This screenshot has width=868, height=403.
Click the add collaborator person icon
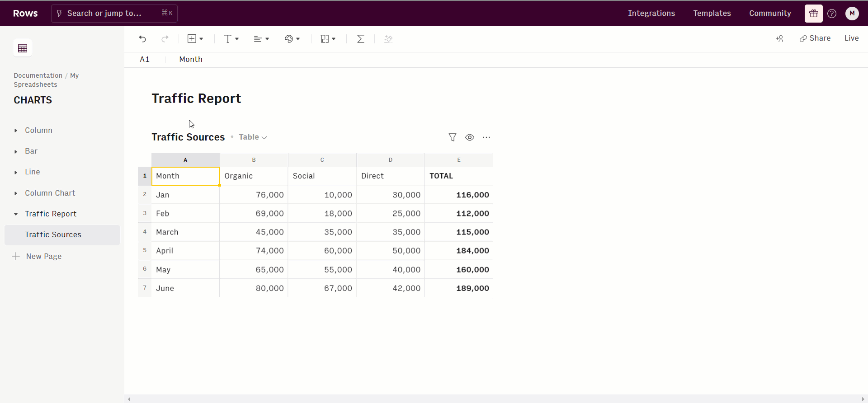(x=779, y=39)
